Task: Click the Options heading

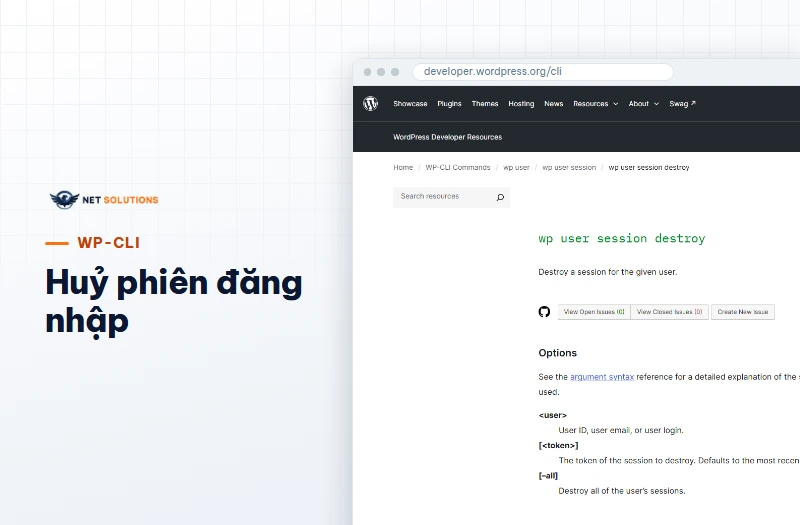Action: click(x=558, y=353)
